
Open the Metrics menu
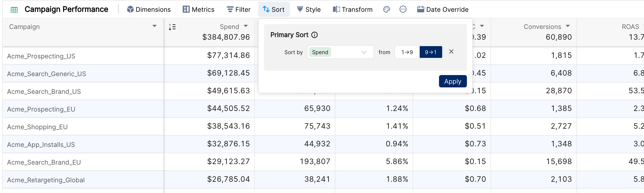click(x=199, y=9)
